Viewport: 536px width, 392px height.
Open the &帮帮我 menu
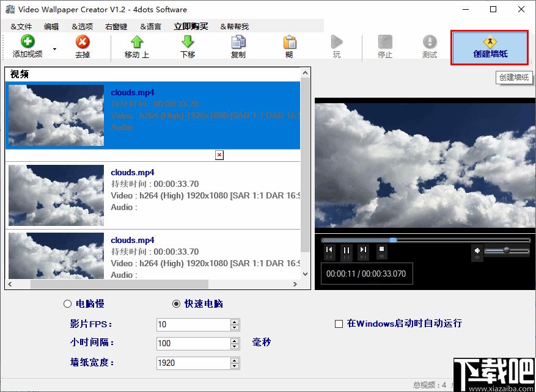click(x=234, y=27)
